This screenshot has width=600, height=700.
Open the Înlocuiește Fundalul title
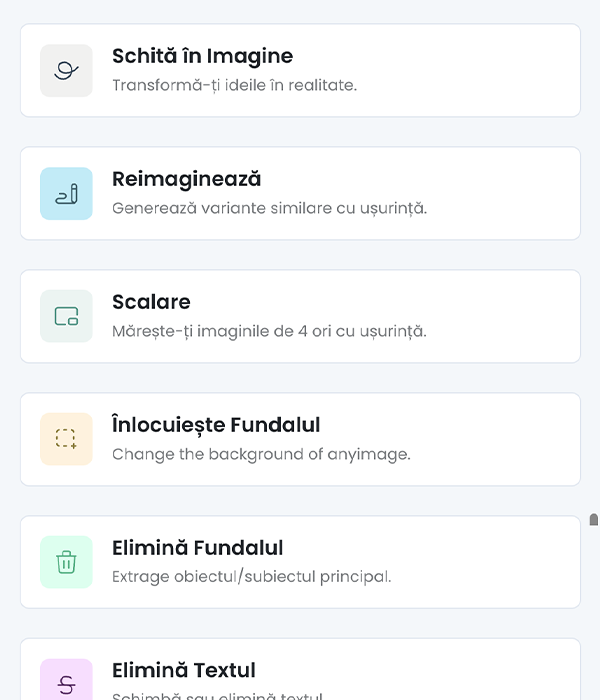[x=216, y=425]
